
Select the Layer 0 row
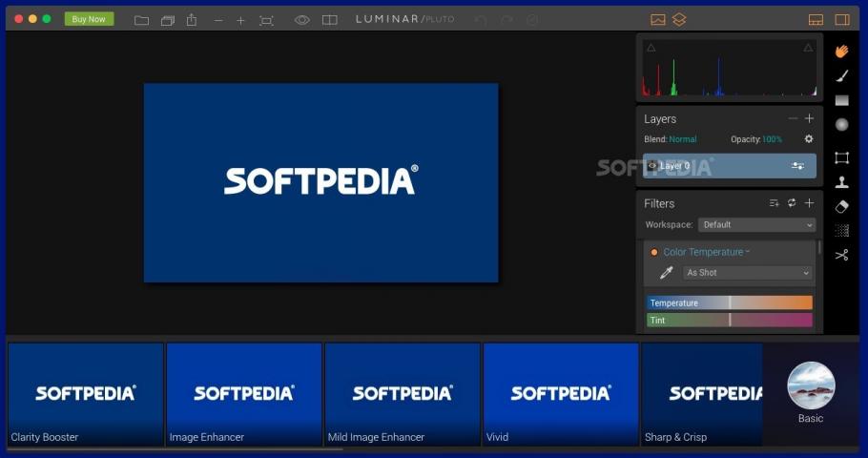[x=730, y=166]
